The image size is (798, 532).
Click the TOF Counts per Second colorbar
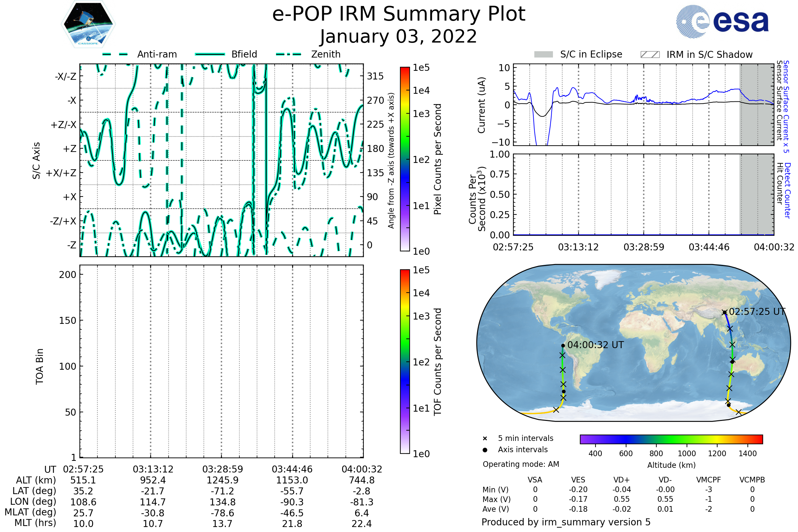[x=405, y=361]
